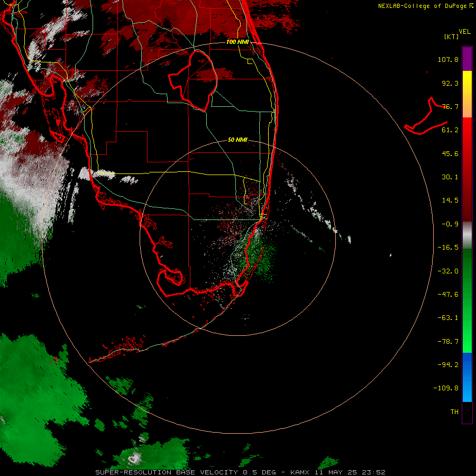Click the -109.8 legend value
476x476 pixels.
[446, 388]
